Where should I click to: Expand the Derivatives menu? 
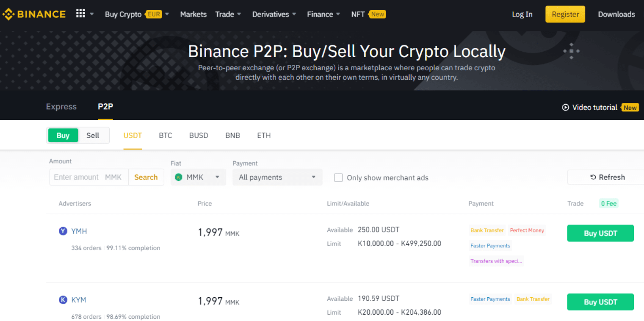coord(274,14)
